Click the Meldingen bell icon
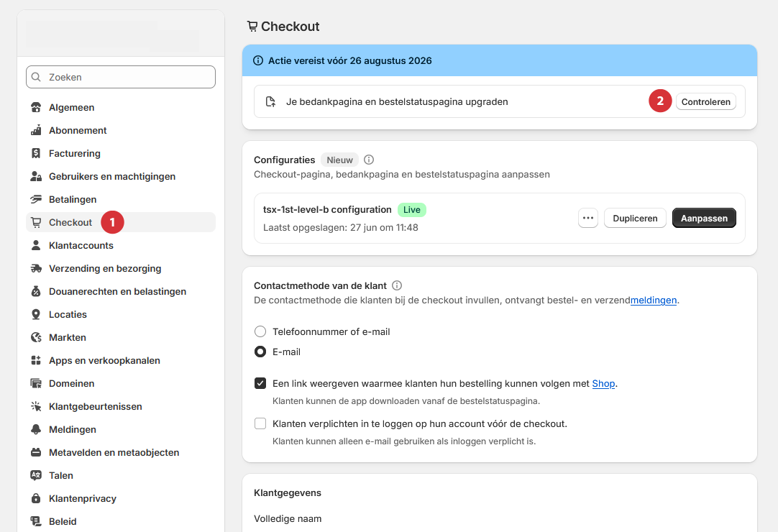 point(35,429)
